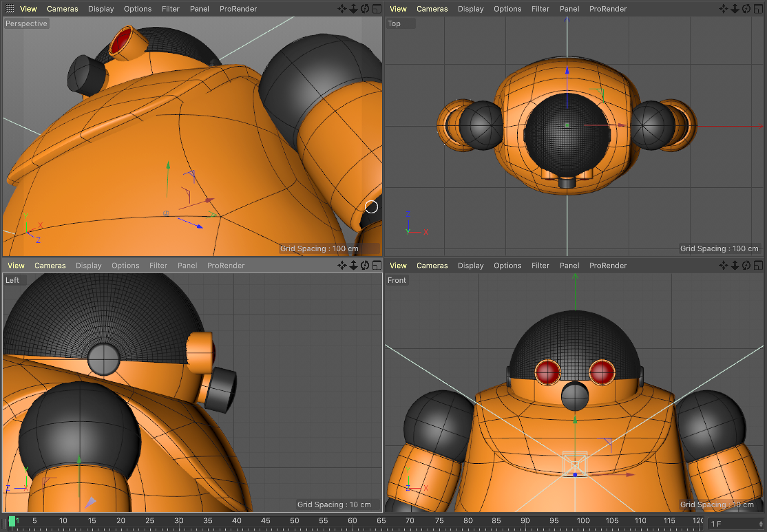Click the Top viewport move camera icon
The image size is (767, 532).
point(723,9)
